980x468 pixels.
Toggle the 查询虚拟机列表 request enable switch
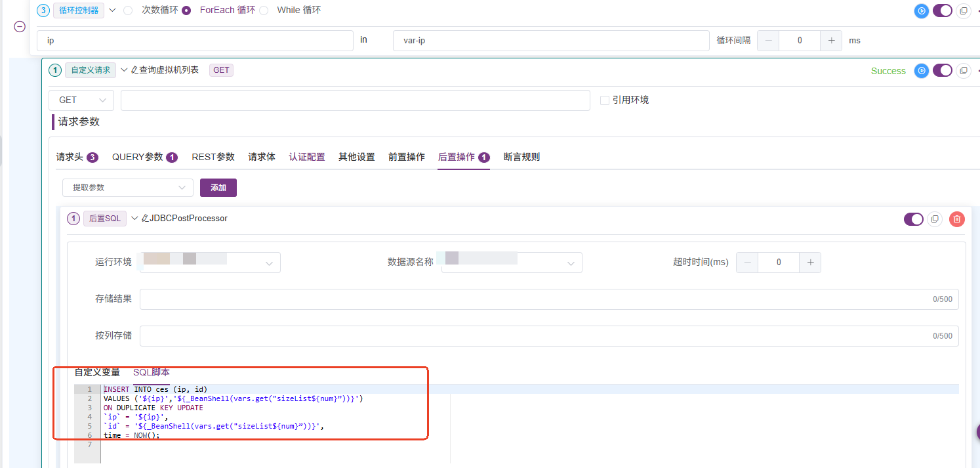click(942, 70)
